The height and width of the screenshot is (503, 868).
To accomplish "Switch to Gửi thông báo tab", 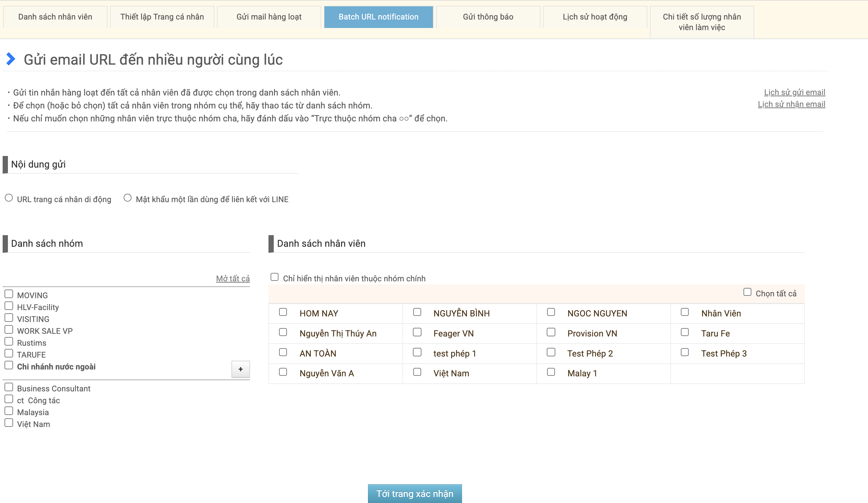I will (488, 17).
